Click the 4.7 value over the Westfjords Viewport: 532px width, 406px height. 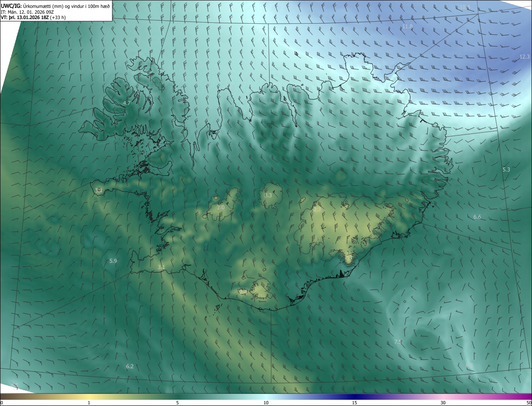click(x=127, y=103)
